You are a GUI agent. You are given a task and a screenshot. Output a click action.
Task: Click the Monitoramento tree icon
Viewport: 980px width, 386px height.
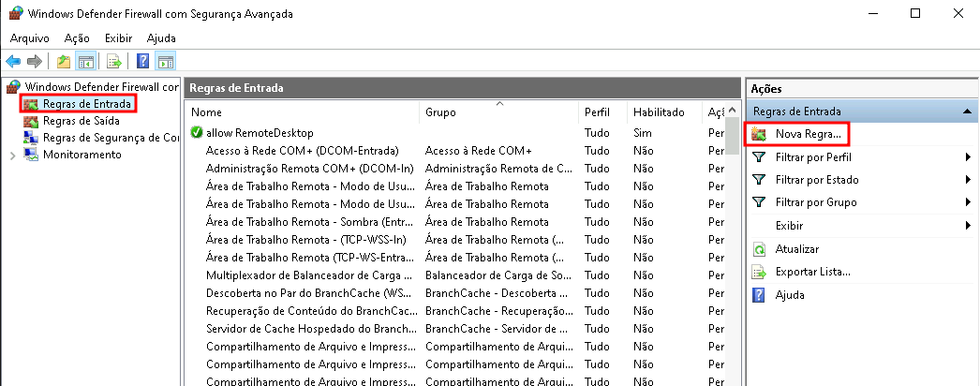pos(31,155)
